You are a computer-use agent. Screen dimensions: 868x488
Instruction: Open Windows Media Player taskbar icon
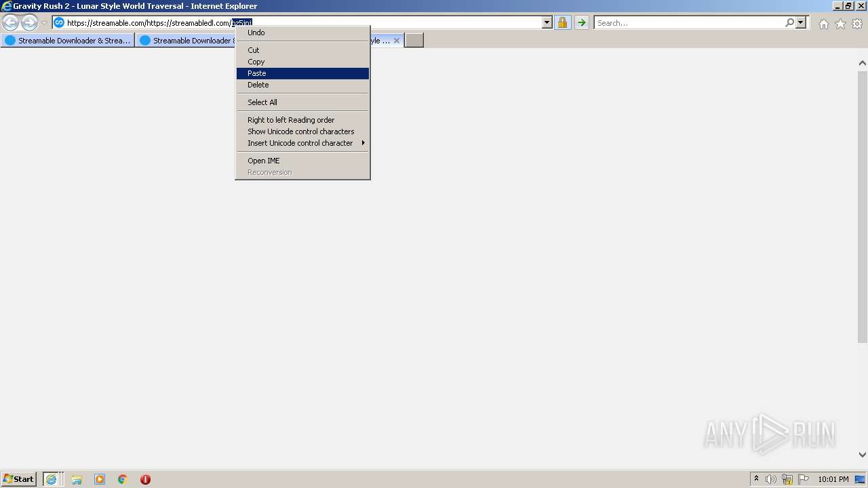[100, 479]
